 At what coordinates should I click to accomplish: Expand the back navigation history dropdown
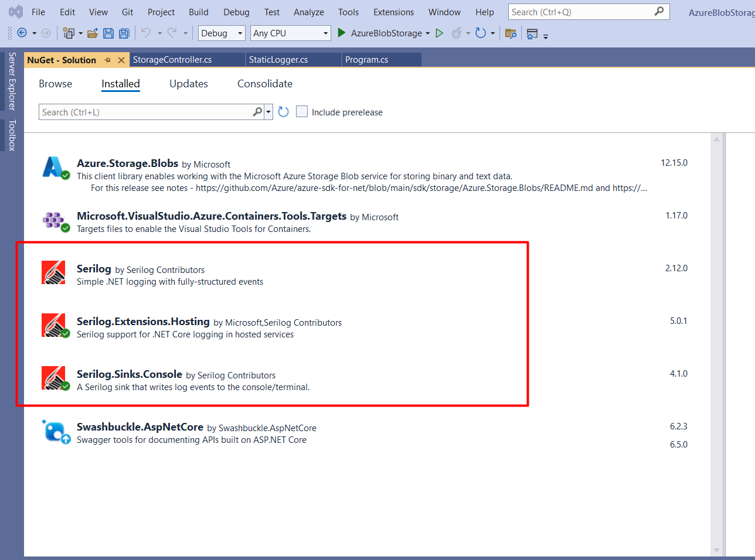[x=34, y=33]
